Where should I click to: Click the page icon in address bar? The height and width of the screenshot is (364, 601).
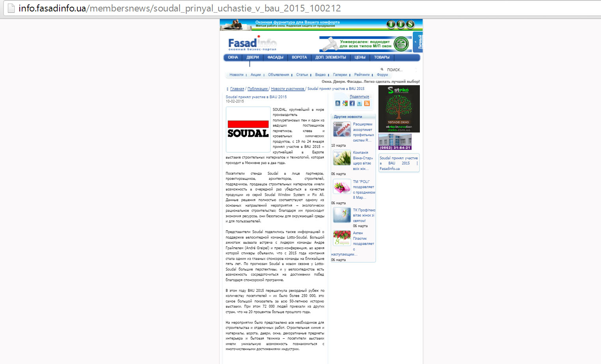(x=11, y=8)
